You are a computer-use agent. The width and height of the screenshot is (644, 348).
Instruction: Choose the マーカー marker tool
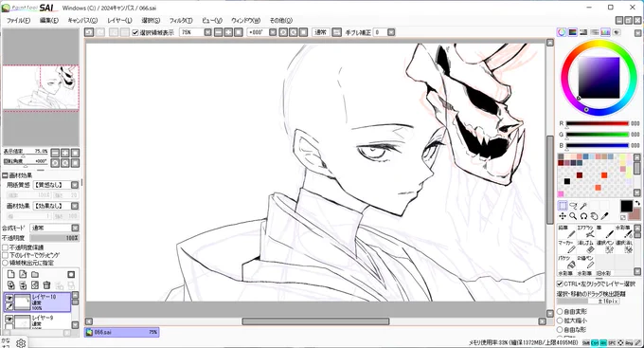coord(566,247)
